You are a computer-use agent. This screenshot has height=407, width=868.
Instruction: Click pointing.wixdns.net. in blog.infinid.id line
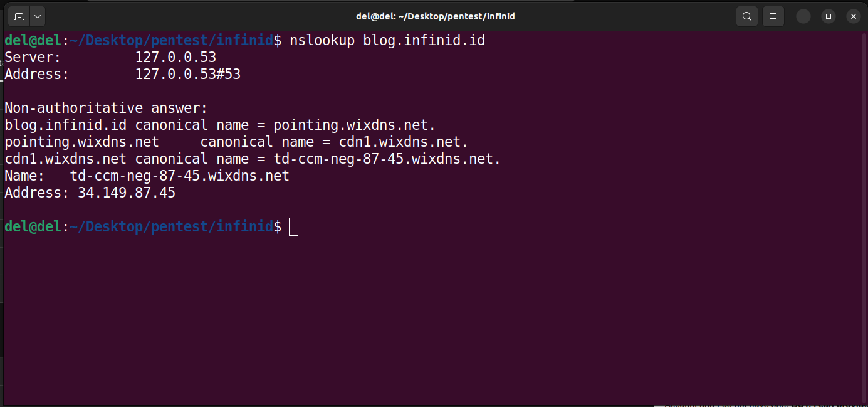[354, 125]
